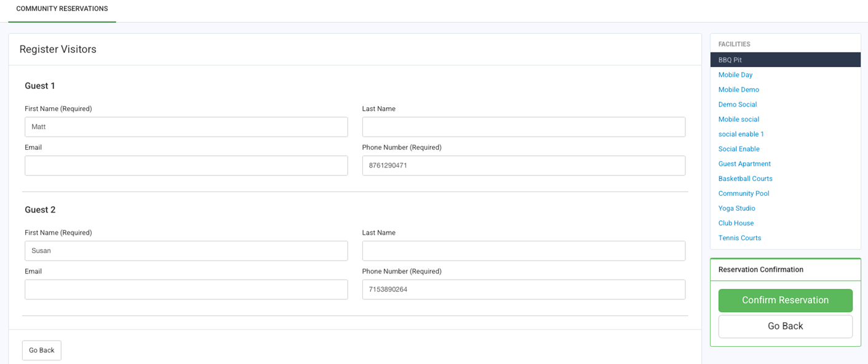The image size is (868, 364).
Task: Open the Social Enable facility
Action: pyautogui.click(x=738, y=148)
